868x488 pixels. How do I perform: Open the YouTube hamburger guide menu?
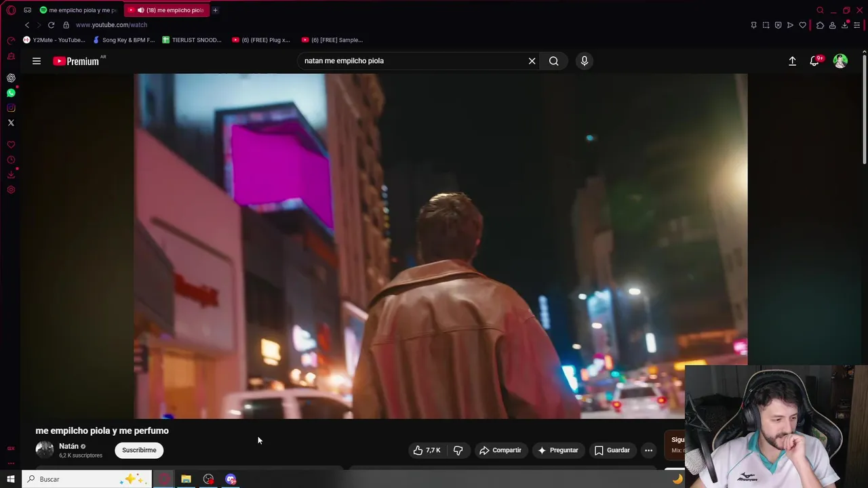click(37, 61)
